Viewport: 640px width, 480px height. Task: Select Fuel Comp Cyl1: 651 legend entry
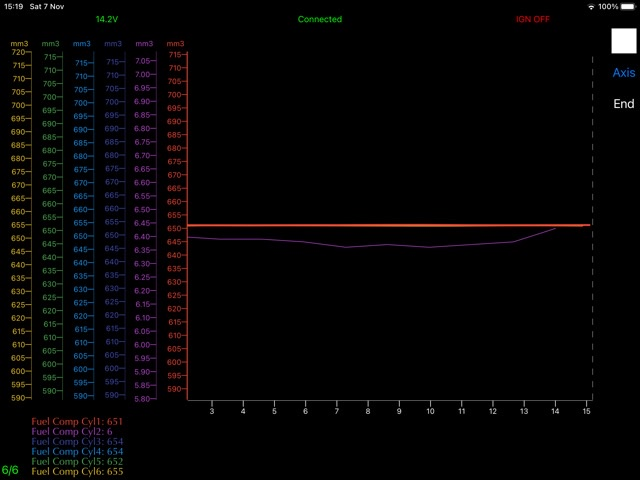click(x=77, y=421)
